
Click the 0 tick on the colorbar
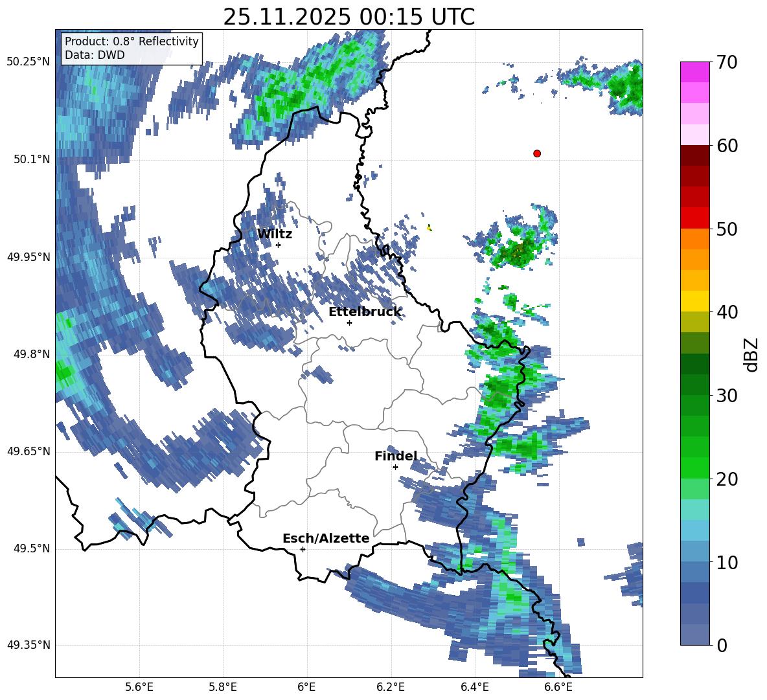coord(722,645)
